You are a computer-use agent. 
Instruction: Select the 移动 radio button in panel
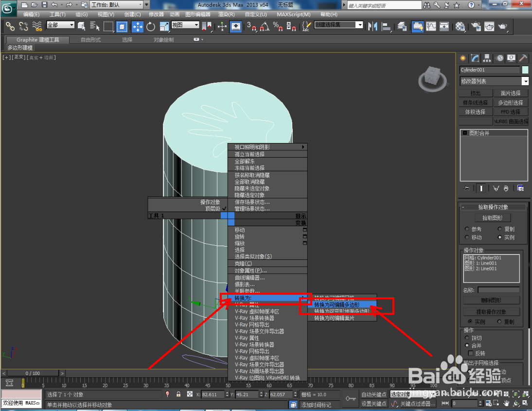click(x=467, y=237)
